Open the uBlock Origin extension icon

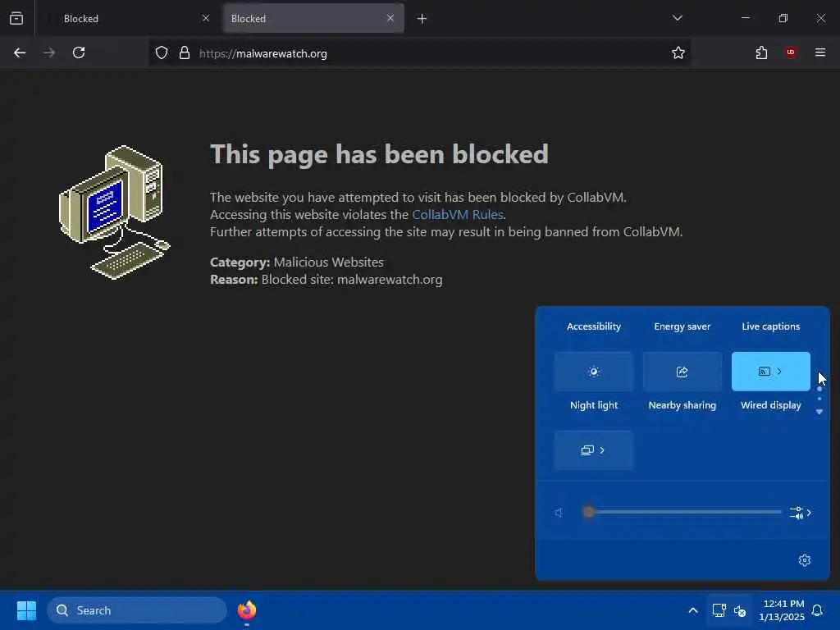tap(791, 52)
